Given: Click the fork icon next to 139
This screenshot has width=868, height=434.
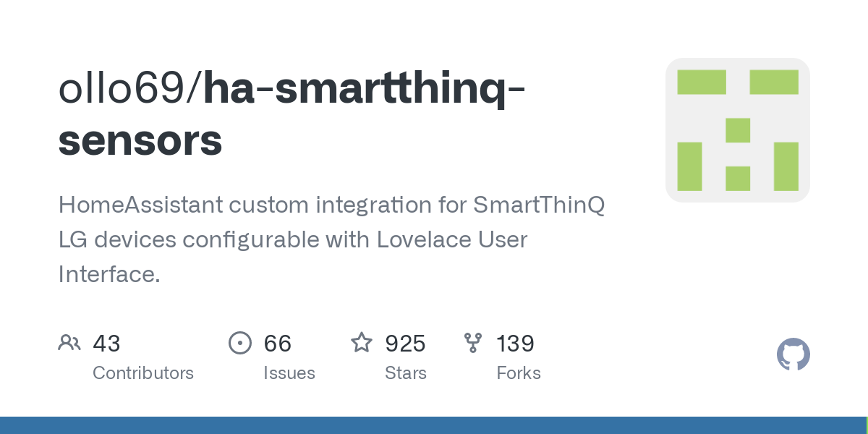Looking at the screenshot, I should (x=473, y=343).
